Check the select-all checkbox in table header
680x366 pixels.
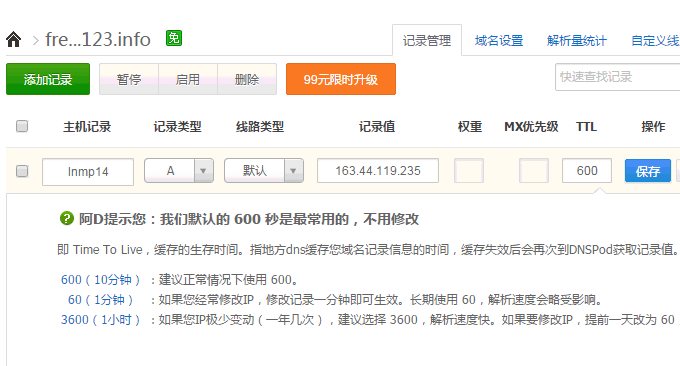coord(22,126)
